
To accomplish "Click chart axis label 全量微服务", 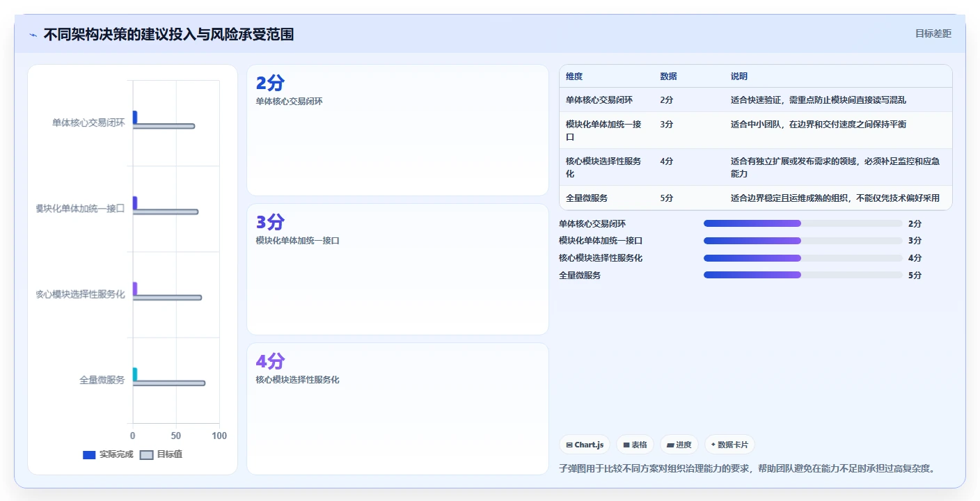I will coord(102,381).
